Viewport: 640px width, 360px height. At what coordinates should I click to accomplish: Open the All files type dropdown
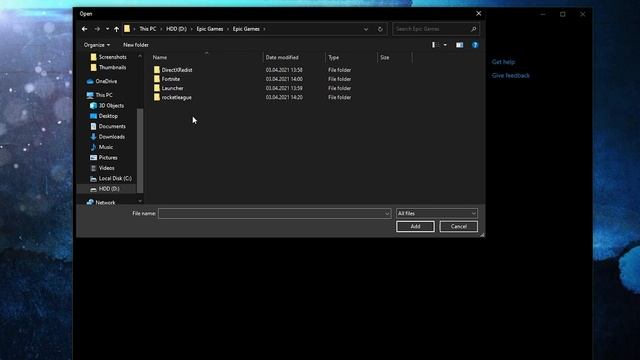pos(437,213)
